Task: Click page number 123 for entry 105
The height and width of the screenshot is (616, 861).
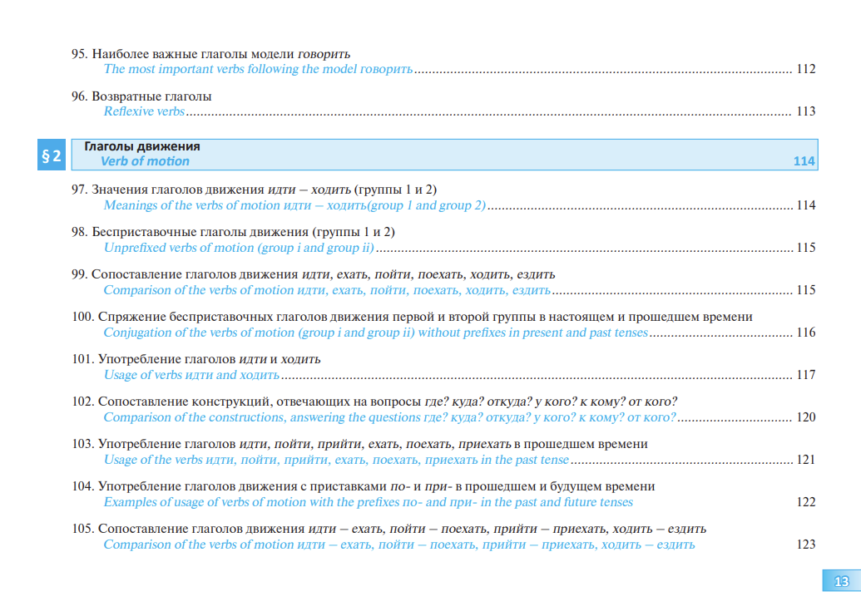Action: click(805, 545)
